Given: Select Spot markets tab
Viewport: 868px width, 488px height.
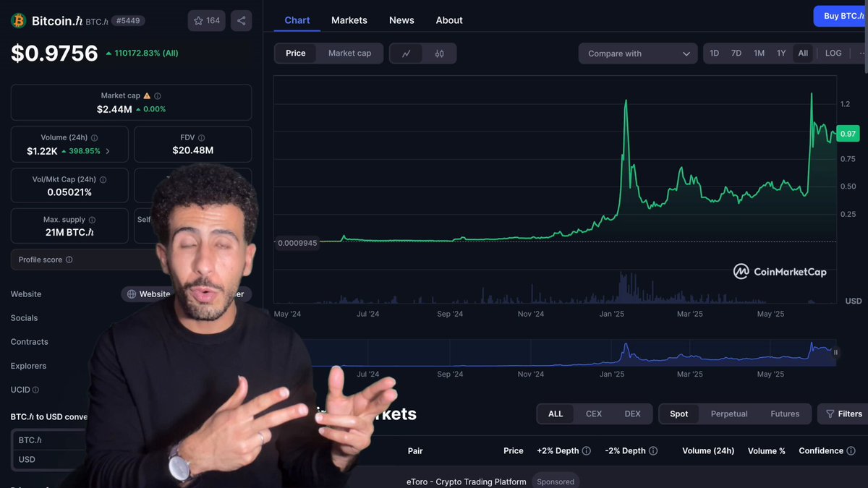Looking at the screenshot, I should tap(679, 414).
